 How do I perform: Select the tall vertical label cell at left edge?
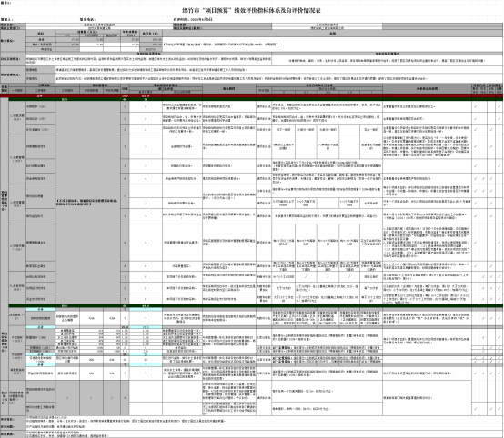point(5,201)
